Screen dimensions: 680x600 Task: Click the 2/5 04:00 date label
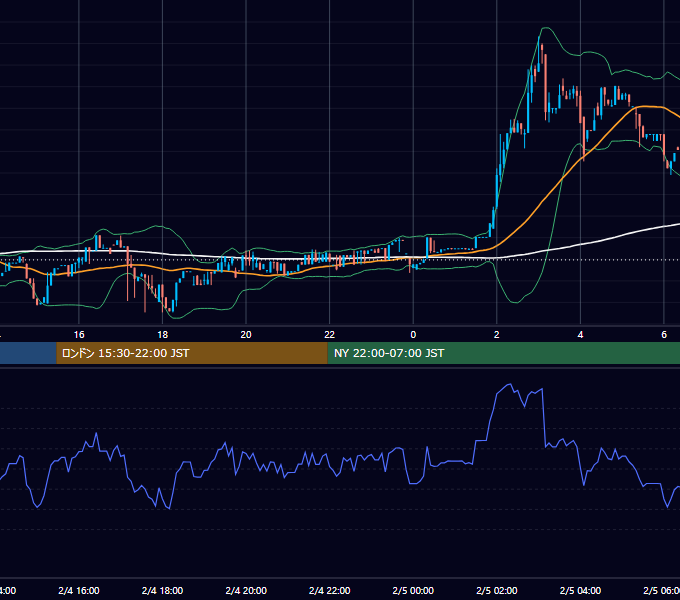580,590
